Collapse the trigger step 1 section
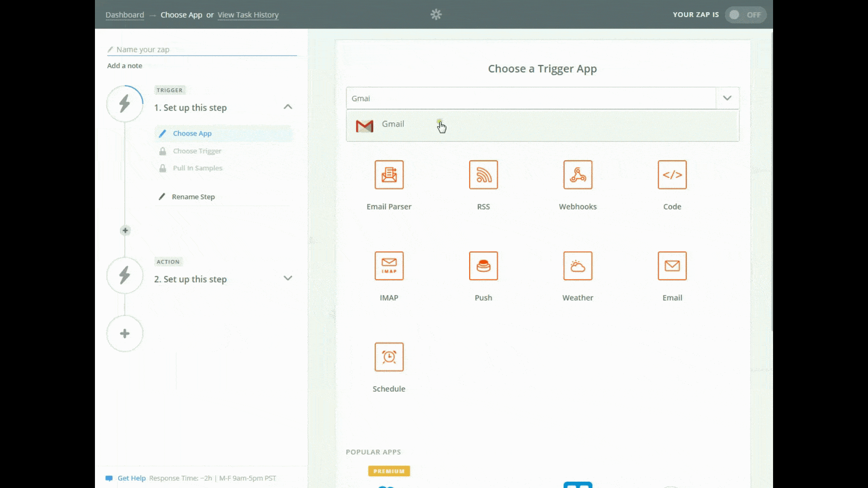The image size is (868, 488). (288, 107)
